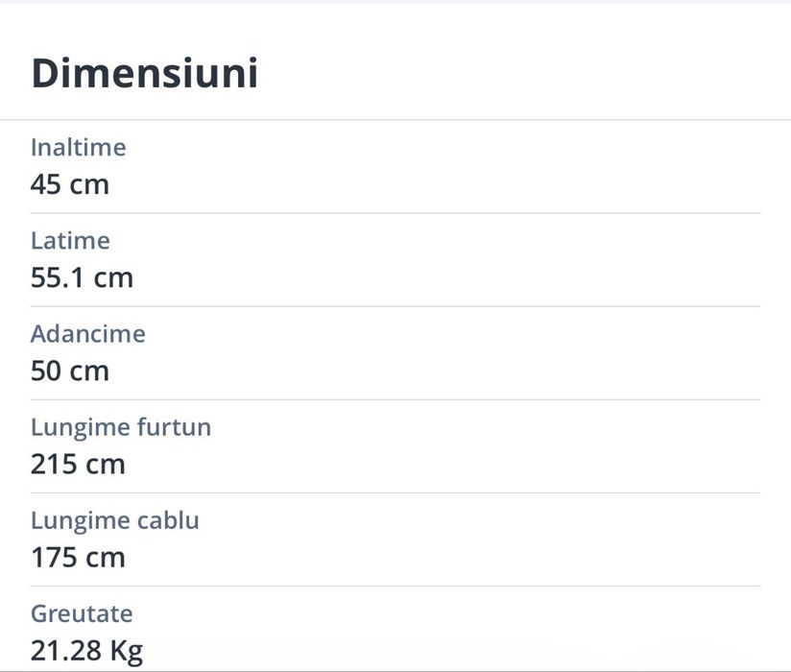791x672 pixels.
Task: Click the Dimensiuni section heading
Action: (x=144, y=73)
